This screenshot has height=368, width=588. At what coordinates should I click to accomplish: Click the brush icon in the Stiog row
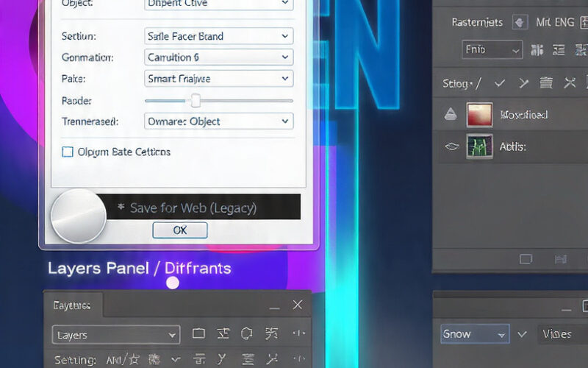(523, 83)
